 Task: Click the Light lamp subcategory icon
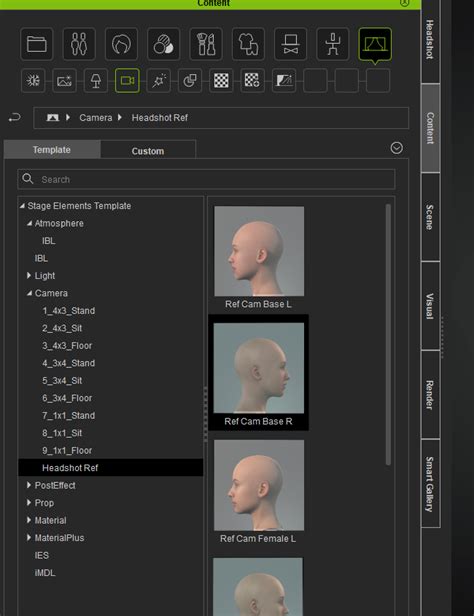tap(96, 81)
